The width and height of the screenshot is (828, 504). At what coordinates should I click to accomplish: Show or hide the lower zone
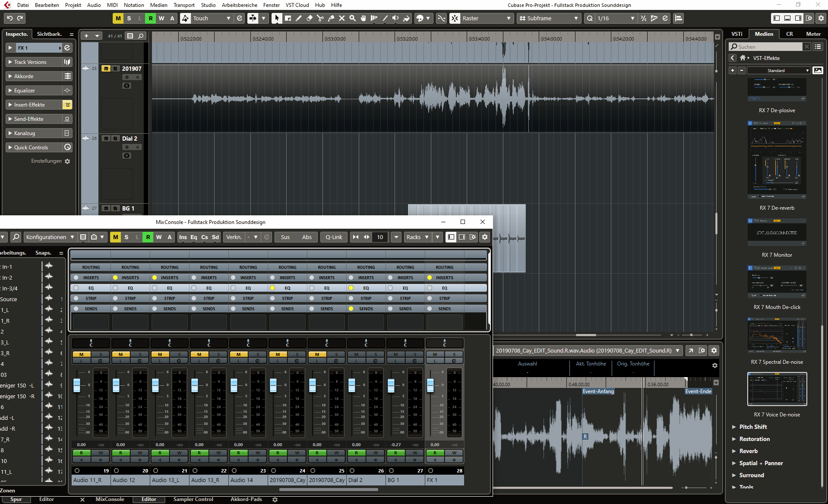tap(787, 18)
